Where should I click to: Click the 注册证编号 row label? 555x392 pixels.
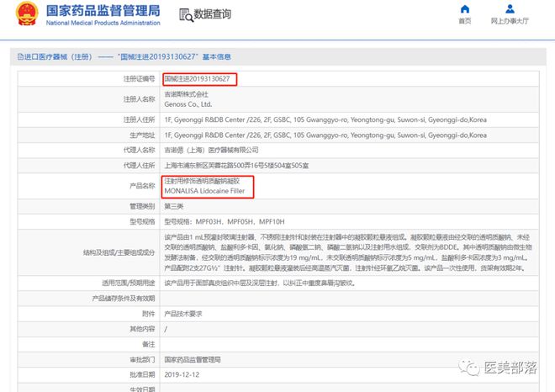tap(139, 79)
